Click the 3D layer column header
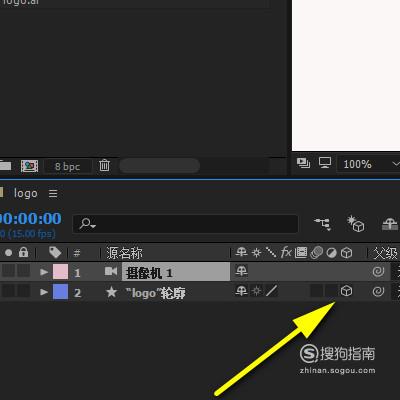The height and width of the screenshot is (400, 400). (x=347, y=253)
